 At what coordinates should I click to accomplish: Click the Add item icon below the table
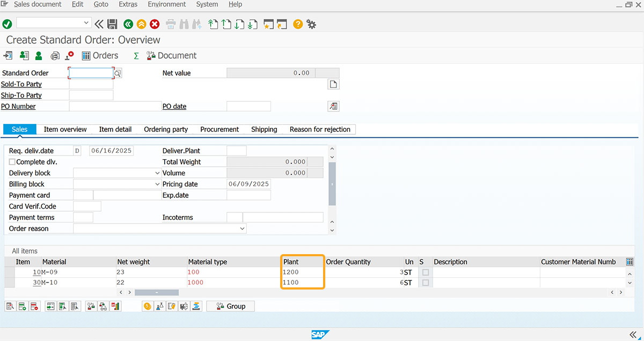(22, 306)
